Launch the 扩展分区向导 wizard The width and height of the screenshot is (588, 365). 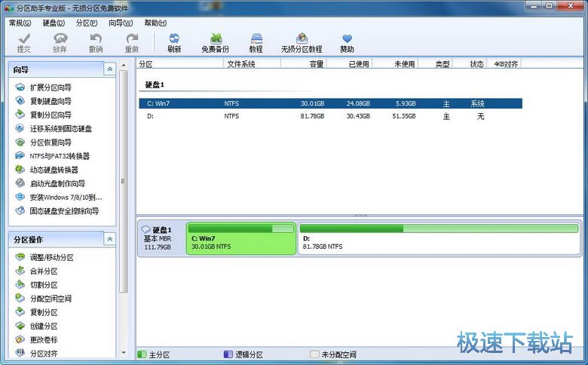(x=51, y=88)
